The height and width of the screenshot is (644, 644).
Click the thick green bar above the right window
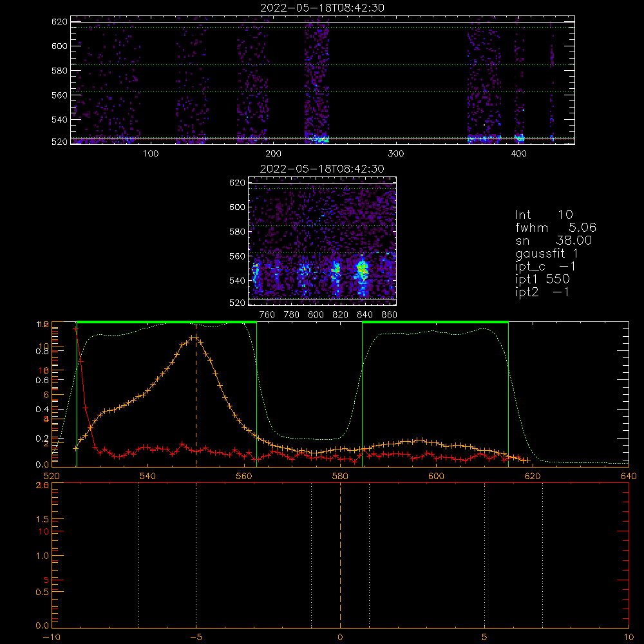coord(435,322)
